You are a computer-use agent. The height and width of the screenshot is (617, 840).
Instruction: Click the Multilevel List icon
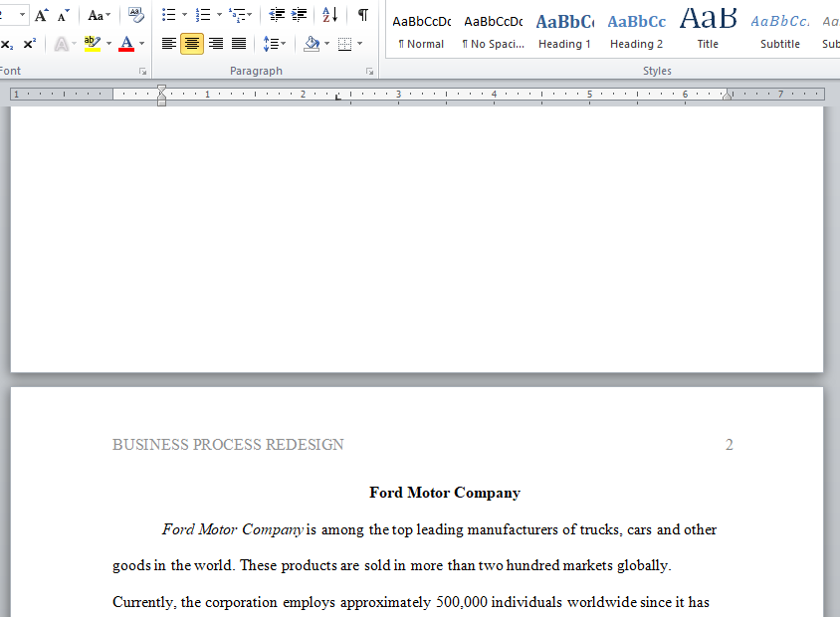click(x=240, y=15)
